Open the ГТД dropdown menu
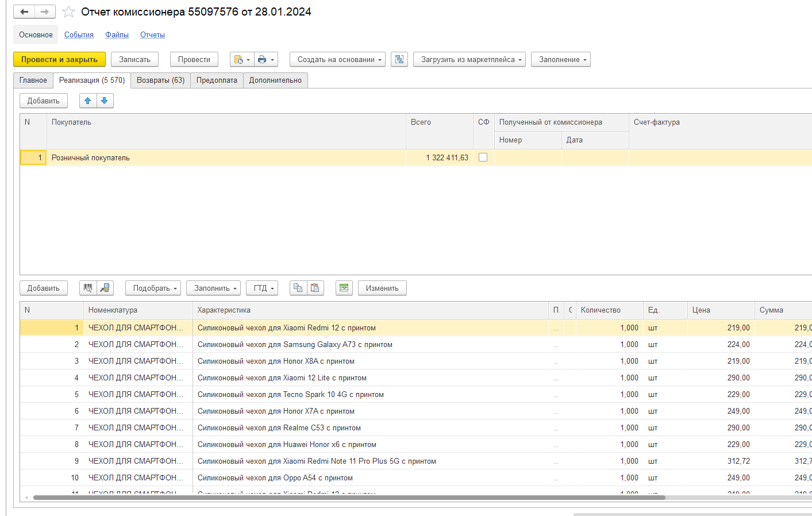812x516 pixels. [x=262, y=288]
